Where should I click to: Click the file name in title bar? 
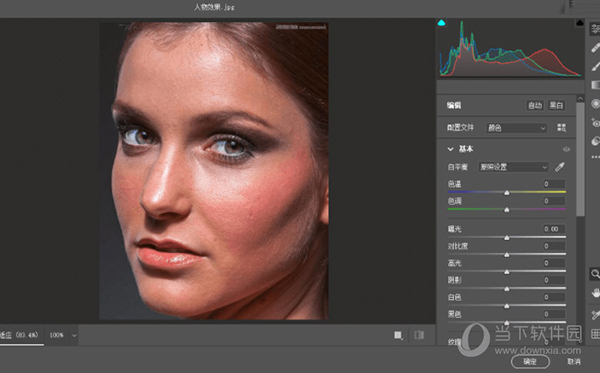pos(214,7)
